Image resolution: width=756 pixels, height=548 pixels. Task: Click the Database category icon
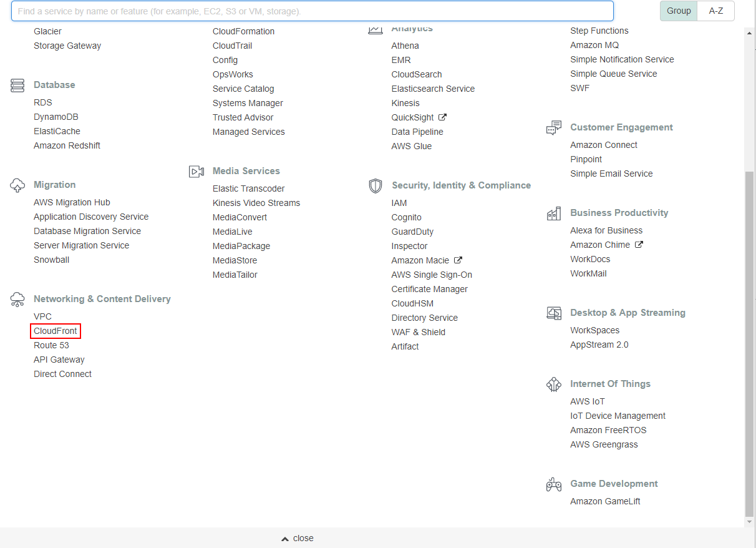[17, 86]
